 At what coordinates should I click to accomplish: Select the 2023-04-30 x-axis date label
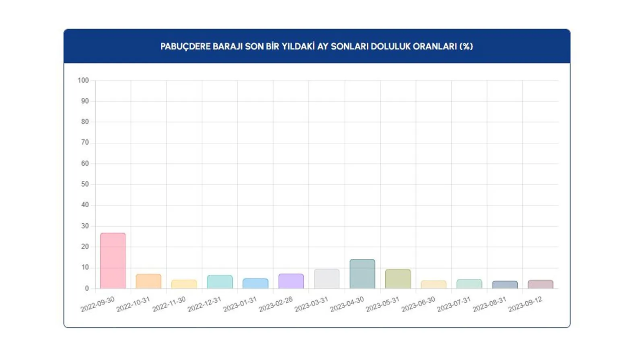(347, 304)
